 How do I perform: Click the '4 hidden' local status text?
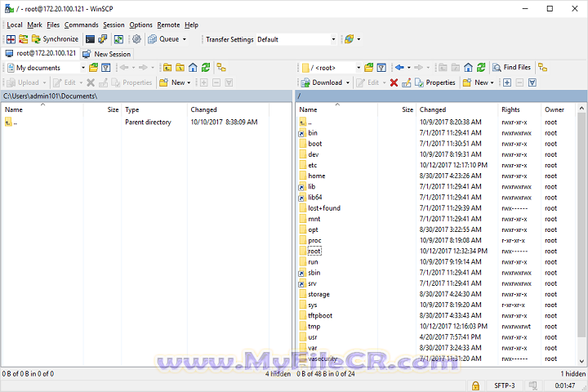coord(278,374)
